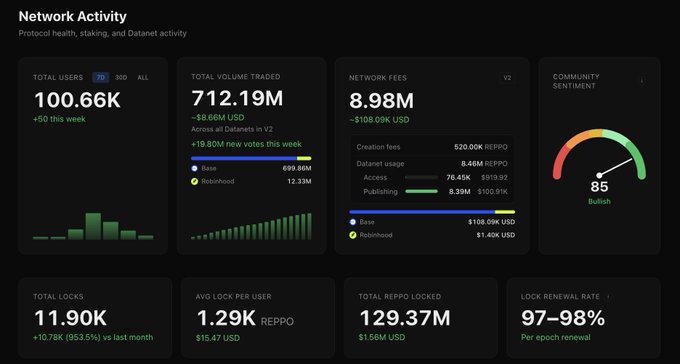Viewport: 680px width, 364px height.
Task: Open the Lock Renewal Rate info icon
Action: coord(608,297)
